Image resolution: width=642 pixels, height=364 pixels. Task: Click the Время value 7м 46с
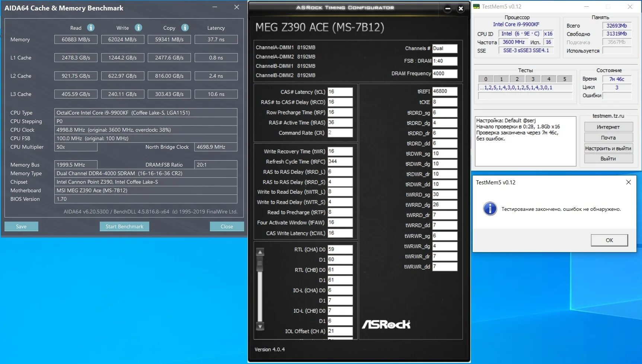[x=617, y=79]
